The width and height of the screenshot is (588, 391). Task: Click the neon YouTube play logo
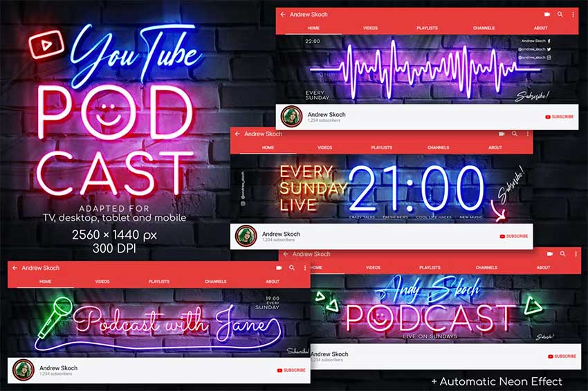[46, 44]
